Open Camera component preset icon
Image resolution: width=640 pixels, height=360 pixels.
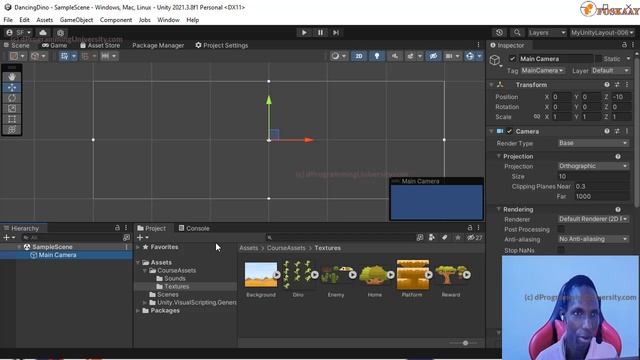[x=617, y=131]
